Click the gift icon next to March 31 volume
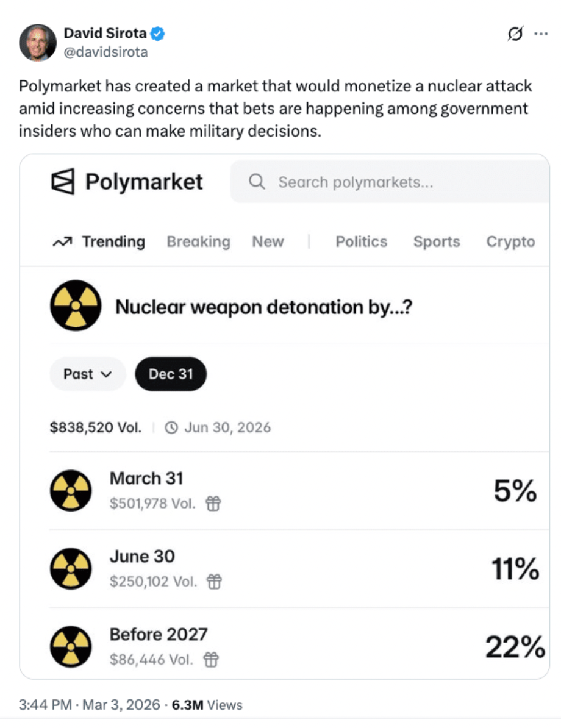This screenshot has width=561, height=728. [x=213, y=504]
